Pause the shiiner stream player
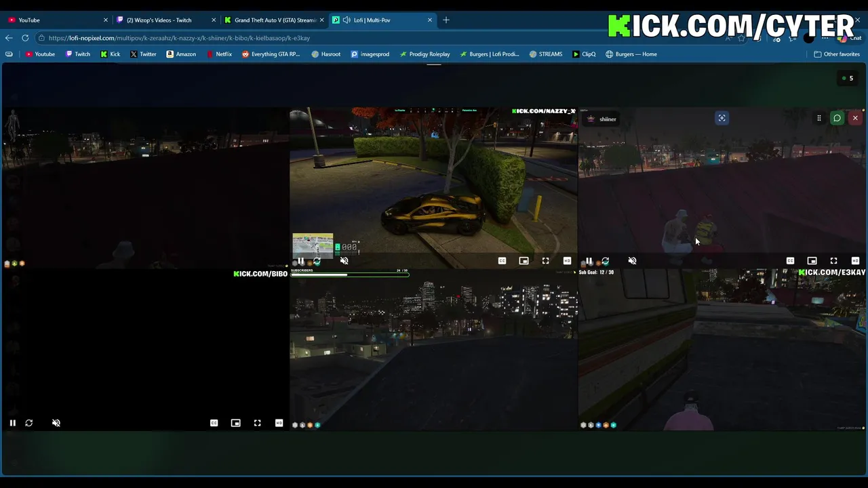 click(589, 261)
